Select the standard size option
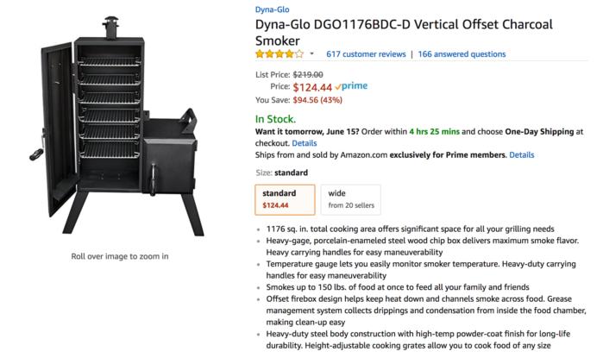 click(x=285, y=199)
